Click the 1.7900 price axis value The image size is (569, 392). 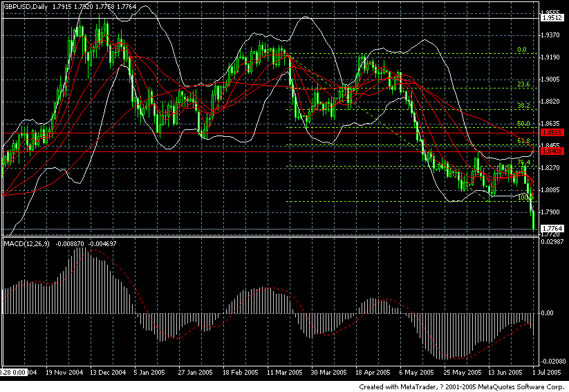pos(550,212)
